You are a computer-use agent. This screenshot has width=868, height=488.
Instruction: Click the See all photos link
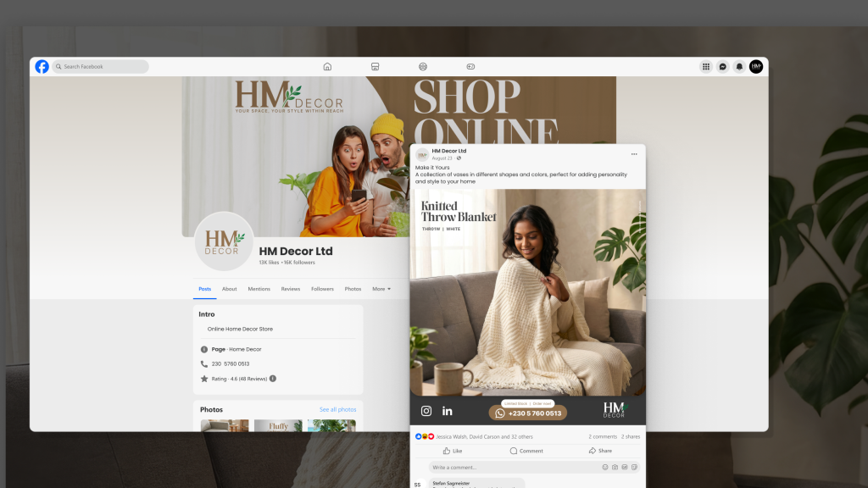tap(337, 410)
